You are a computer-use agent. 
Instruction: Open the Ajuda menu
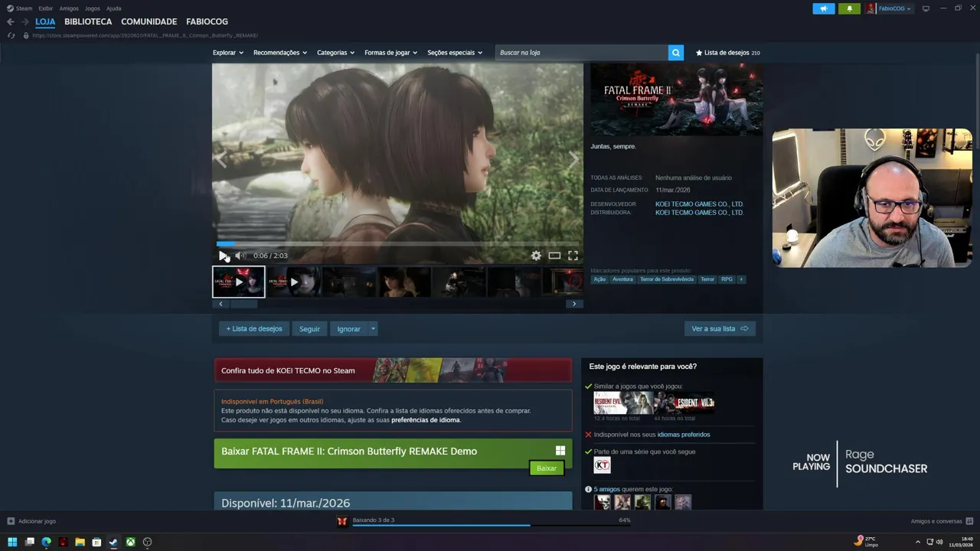[113, 8]
